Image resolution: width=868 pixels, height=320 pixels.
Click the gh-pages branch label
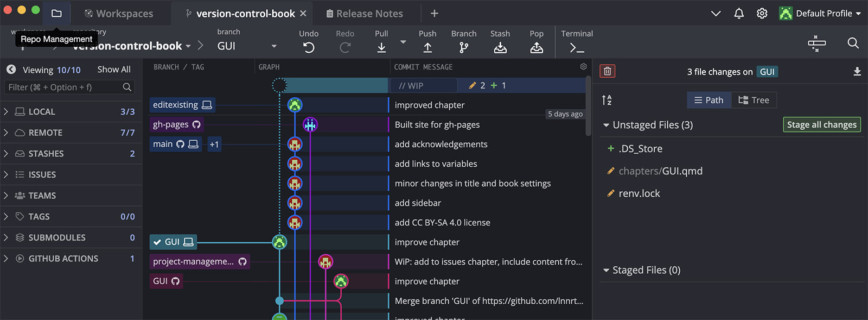coord(177,124)
